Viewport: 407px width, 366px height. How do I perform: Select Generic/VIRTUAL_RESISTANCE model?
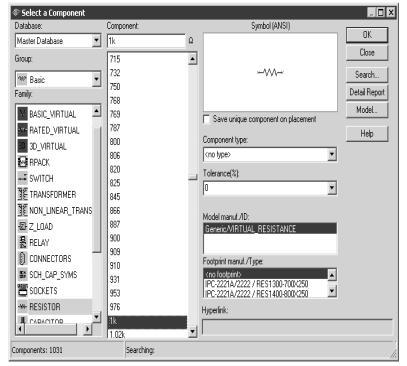tap(270, 229)
